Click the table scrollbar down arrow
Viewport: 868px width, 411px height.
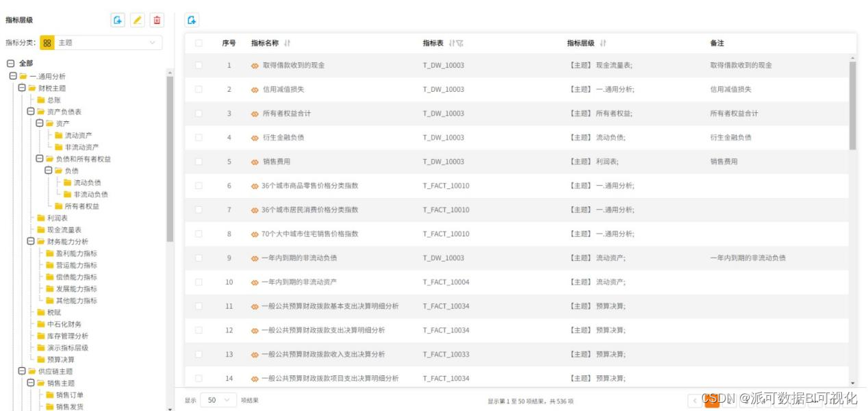852,383
